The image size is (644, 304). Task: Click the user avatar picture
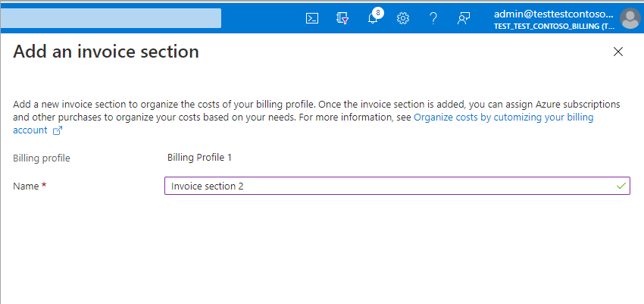(x=630, y=18)
